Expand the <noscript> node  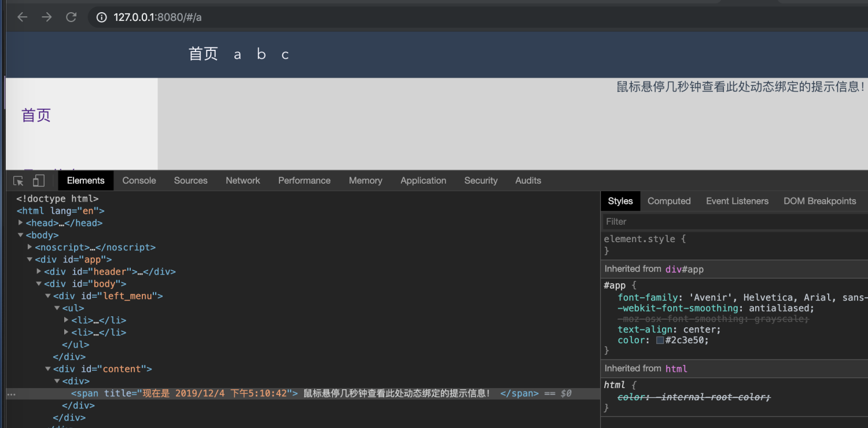[30, 247]
